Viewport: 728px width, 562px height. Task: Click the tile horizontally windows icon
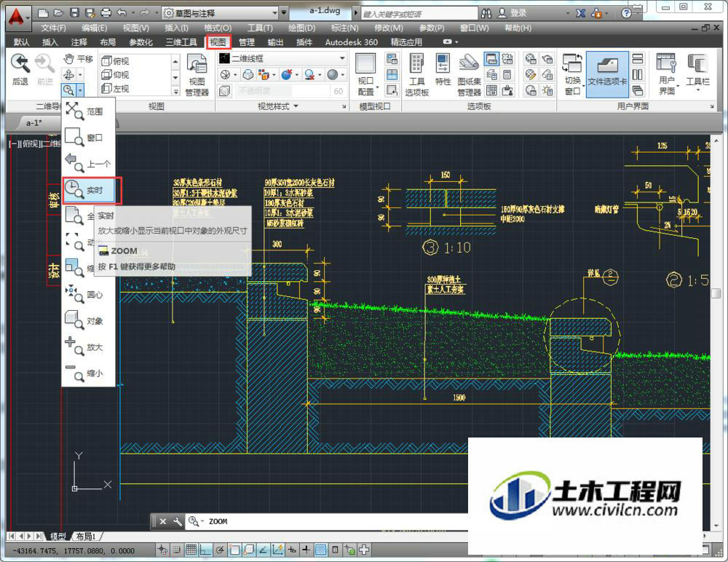(x=638, y=58)
